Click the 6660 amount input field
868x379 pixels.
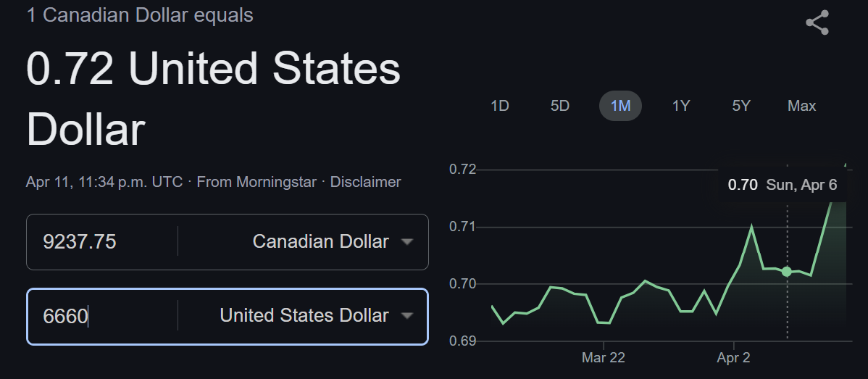point(101,316)
